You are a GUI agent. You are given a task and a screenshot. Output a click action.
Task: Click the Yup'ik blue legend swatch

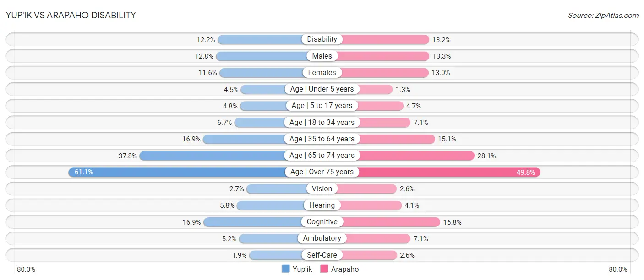[286, 269]
